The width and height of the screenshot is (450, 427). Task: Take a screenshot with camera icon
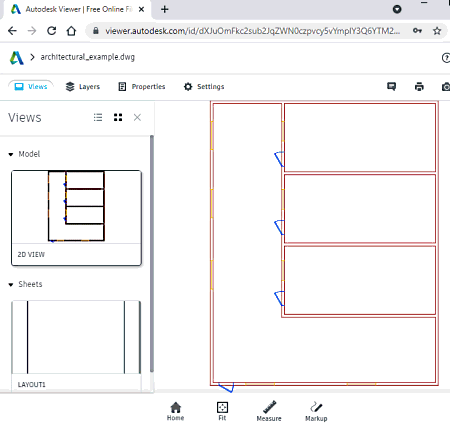click(446, 87)
